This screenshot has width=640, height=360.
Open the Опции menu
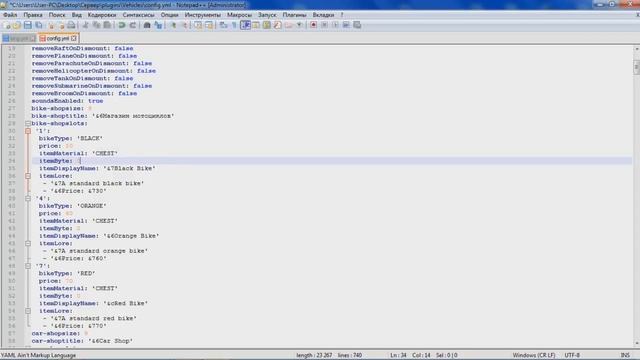(x=169, y=15)
